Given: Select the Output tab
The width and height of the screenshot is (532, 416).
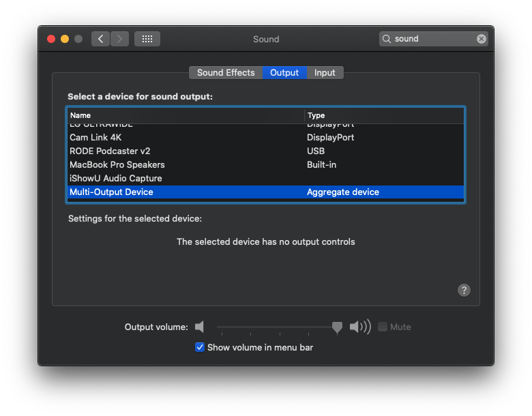Looking at the screenshot, I should click(x=284, y=72).
